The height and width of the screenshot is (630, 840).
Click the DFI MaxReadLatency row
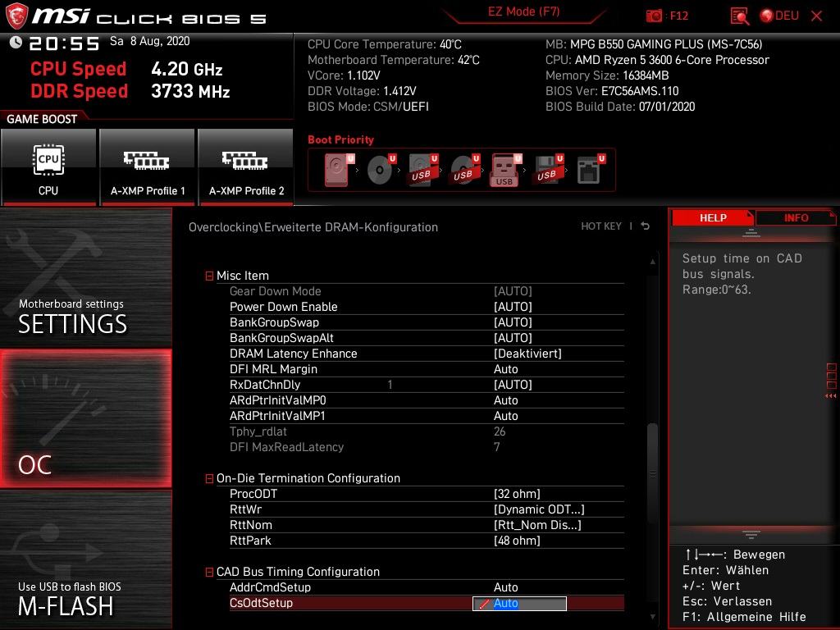click(x=427, y=447)
